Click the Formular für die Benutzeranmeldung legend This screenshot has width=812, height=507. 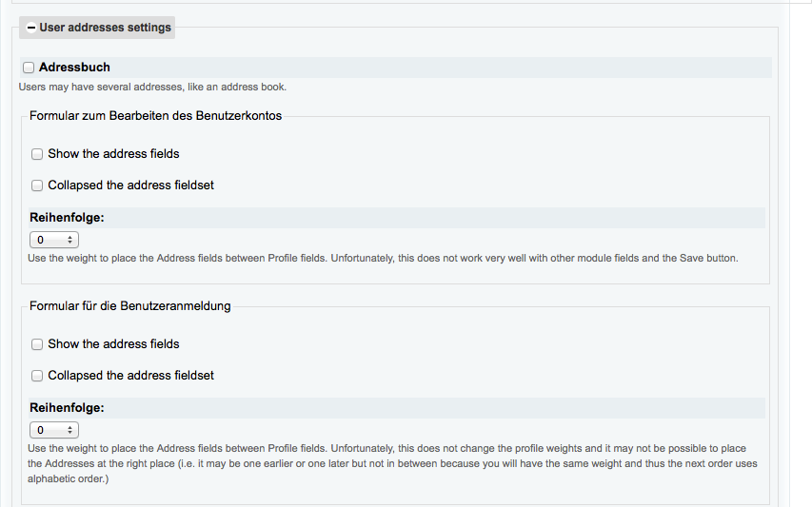(x=129, y=306)
